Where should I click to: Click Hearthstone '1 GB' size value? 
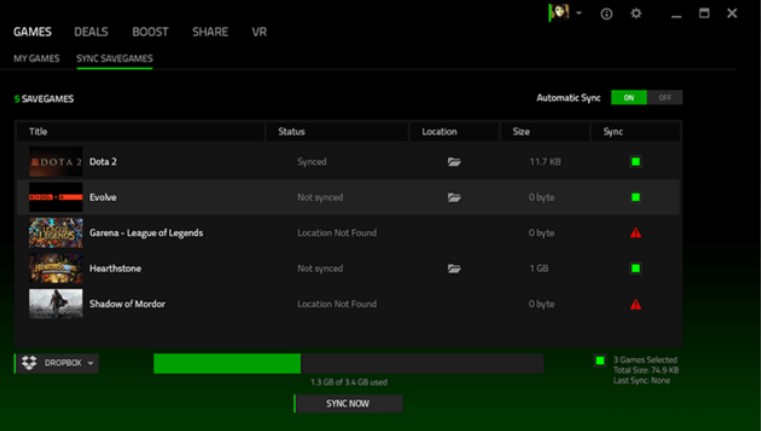pyautogui.click(x=539, y=268)
